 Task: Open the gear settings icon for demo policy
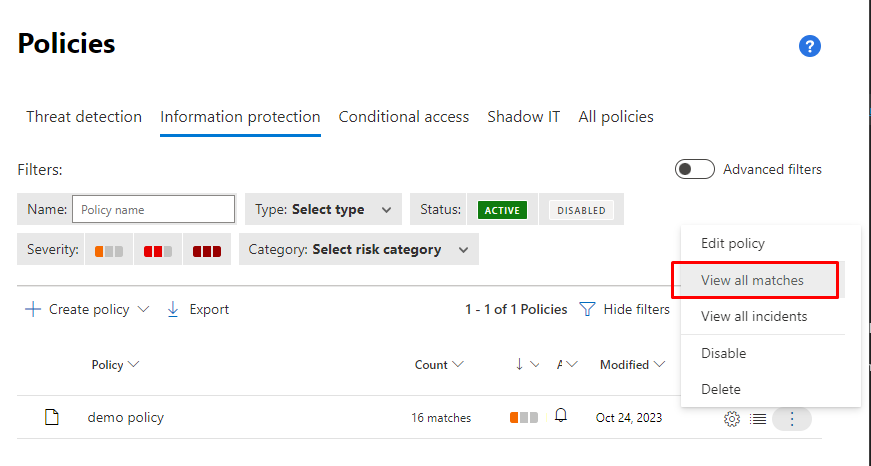click(x=732, y=419)
